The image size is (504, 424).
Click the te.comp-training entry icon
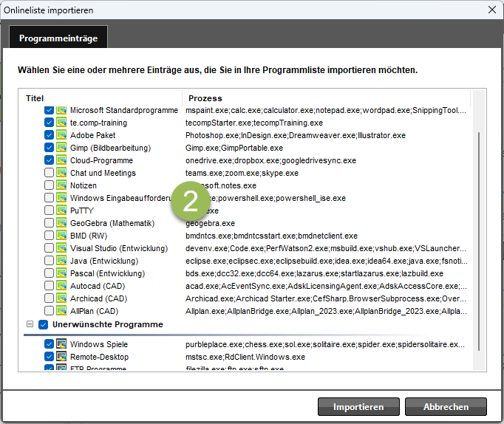(61, 123)
